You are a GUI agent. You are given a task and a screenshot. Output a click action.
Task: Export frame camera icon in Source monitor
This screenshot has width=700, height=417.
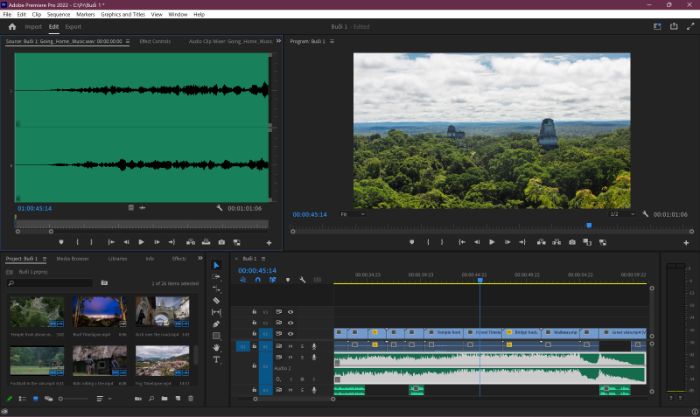pos(221,242)
